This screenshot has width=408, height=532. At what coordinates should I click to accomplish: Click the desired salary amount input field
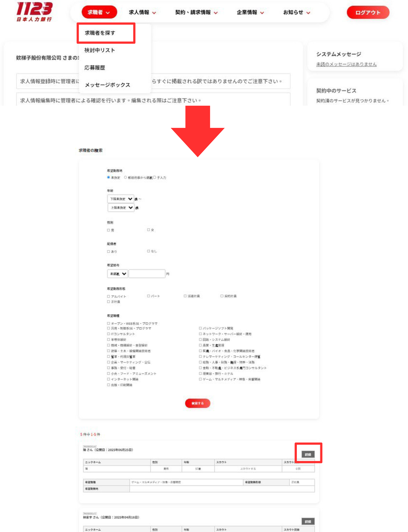tap(147, 274)
